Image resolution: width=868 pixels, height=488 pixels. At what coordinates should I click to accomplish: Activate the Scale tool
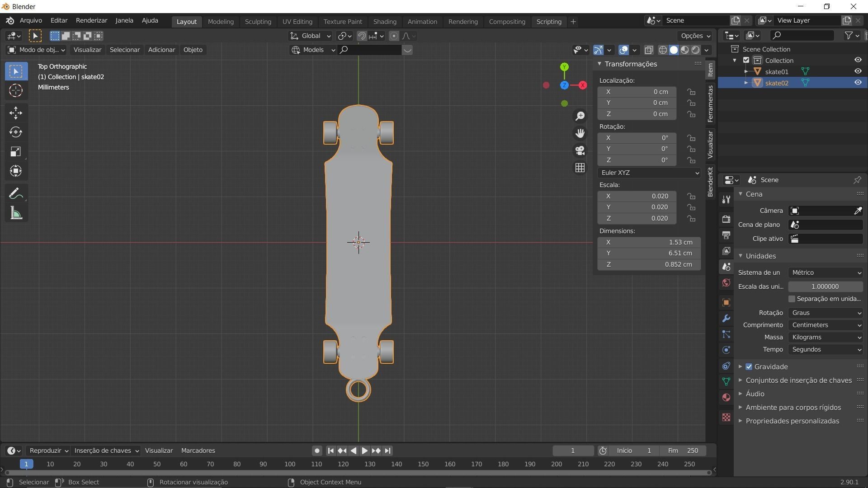[x=16, y=151]
